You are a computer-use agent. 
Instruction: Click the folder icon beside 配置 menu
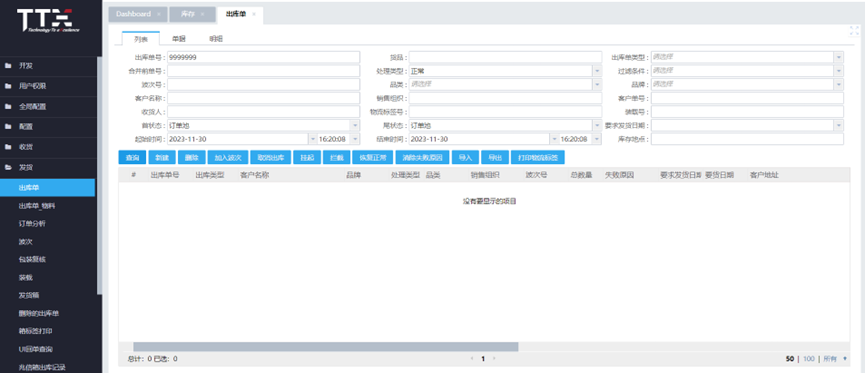tap(8, 126)
